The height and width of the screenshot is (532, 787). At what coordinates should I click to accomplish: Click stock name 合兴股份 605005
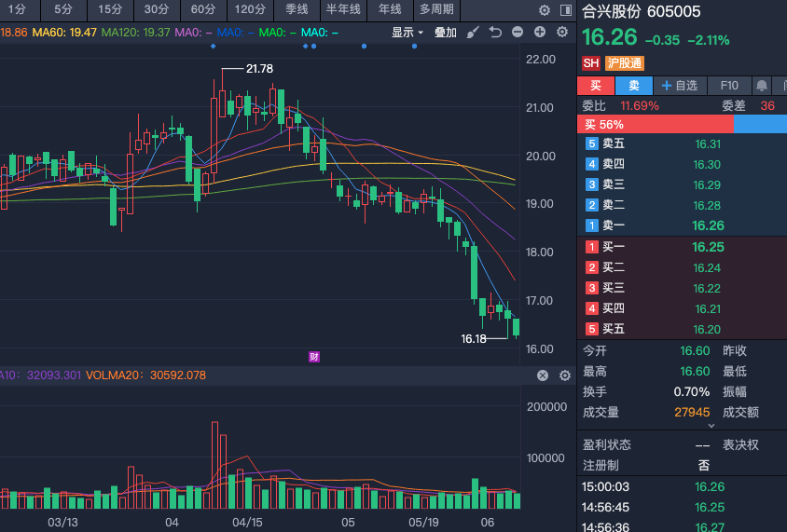[x=641, y=11]
